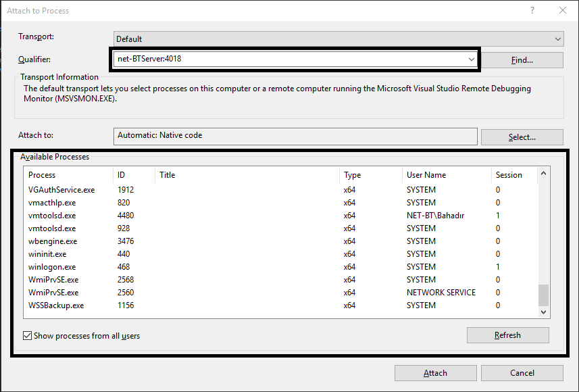579x392 pixels.
Task: Expand the Transport combo box
Action: click(x=556, y=39)
